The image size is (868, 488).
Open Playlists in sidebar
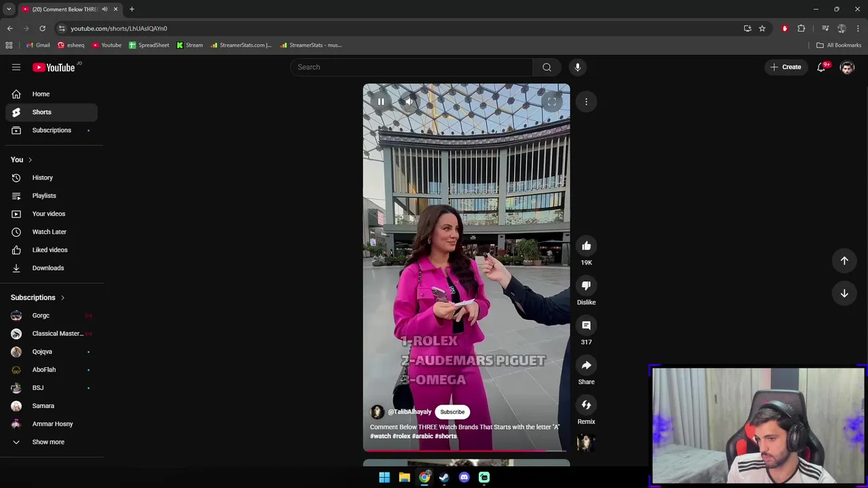pos(52,196)
